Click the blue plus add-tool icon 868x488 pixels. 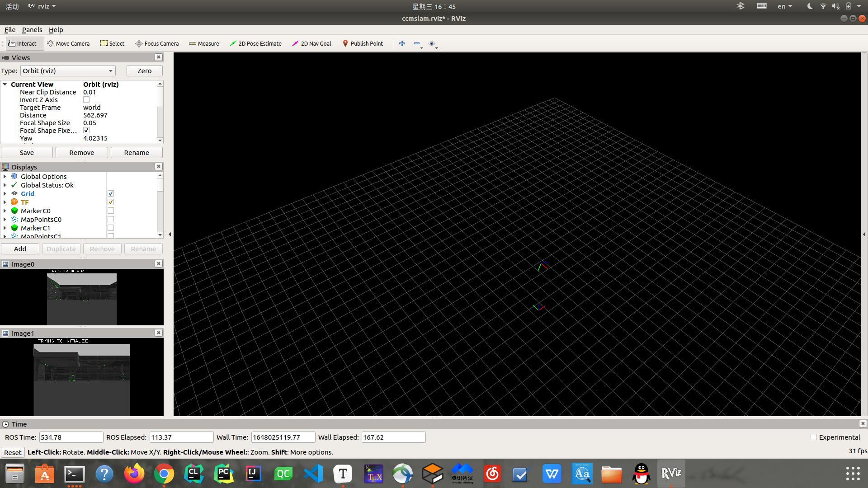click(402, 43)
